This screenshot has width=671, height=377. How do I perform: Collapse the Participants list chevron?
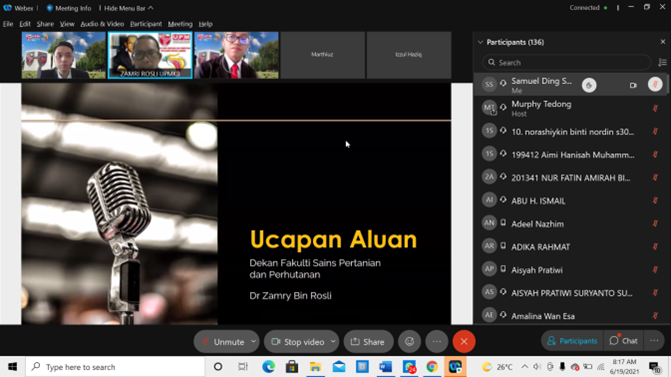point(481,42)
